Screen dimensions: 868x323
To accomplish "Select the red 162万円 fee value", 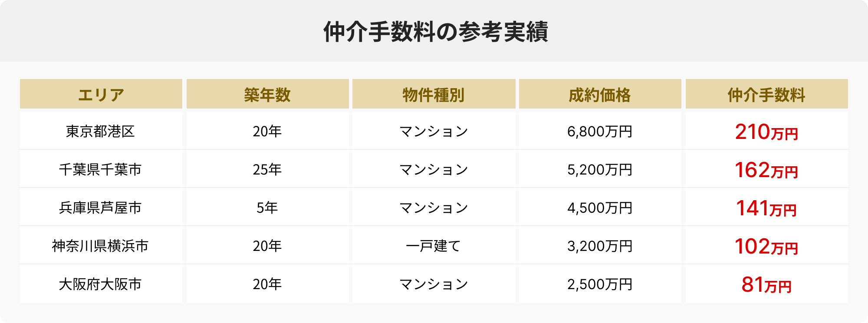I will 766,170.
